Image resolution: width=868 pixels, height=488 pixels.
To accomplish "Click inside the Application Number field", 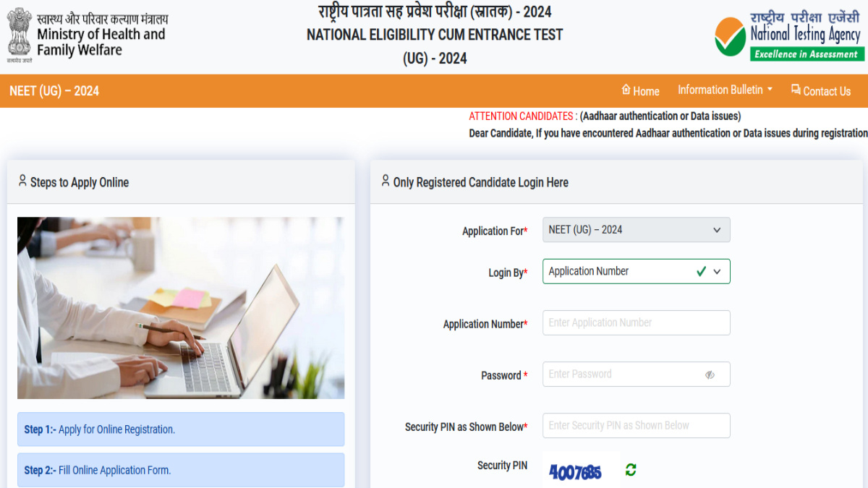I will click(636, 322).
